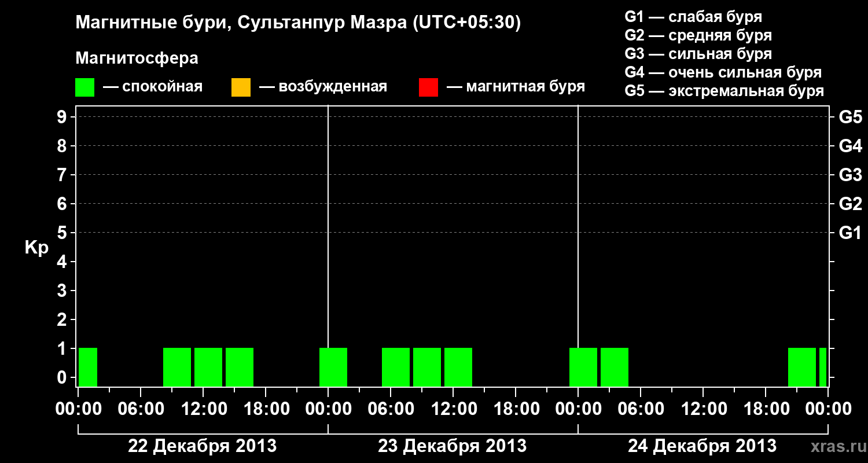Image resolution: width=868 pixels, height=463 pixels.
Task: Click the green bar ending near 05:00 on 24 Декабря
Action: (615, 367)
